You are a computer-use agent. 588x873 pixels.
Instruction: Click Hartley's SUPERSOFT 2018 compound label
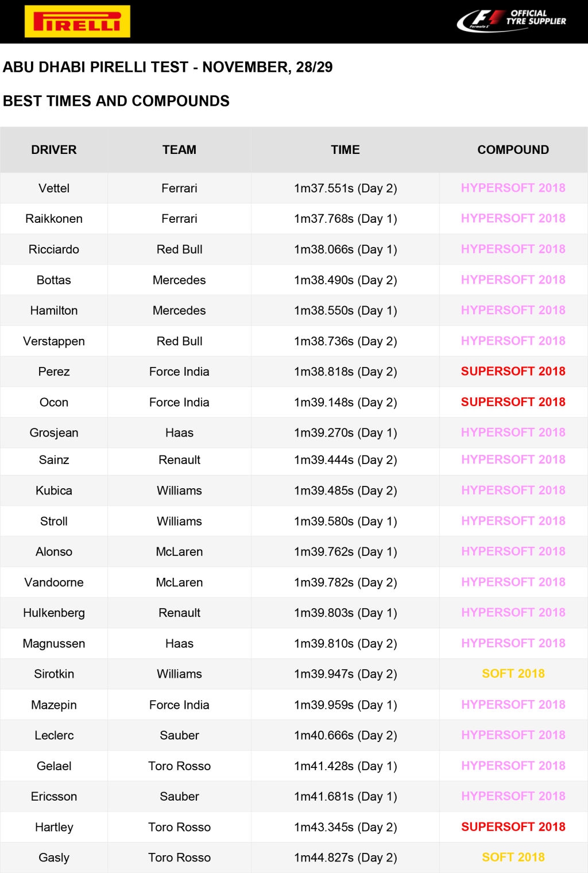click(x=513, y=827)
